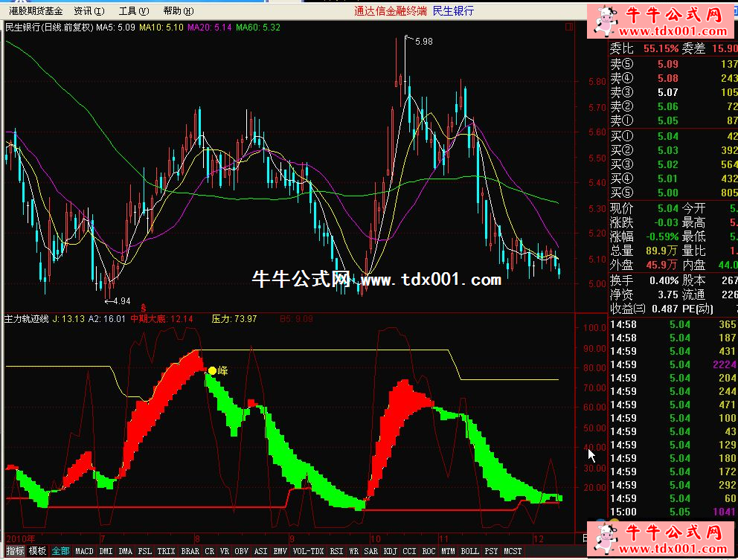Switch to the MACD indicator

tap(84, 550)
